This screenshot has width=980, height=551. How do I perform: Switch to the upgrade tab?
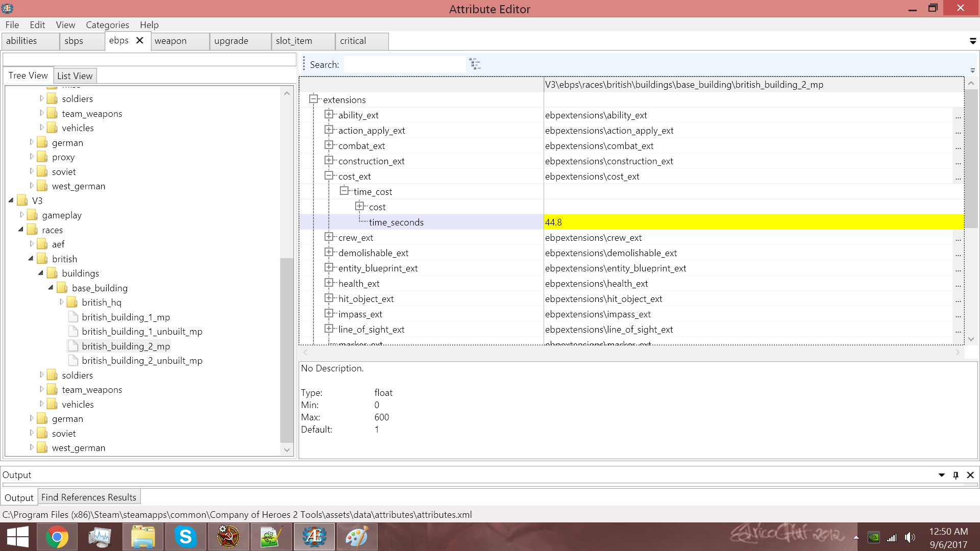coord(240,41)
